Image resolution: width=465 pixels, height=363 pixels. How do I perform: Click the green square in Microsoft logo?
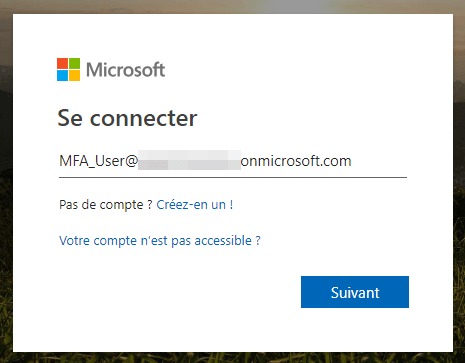74,63
